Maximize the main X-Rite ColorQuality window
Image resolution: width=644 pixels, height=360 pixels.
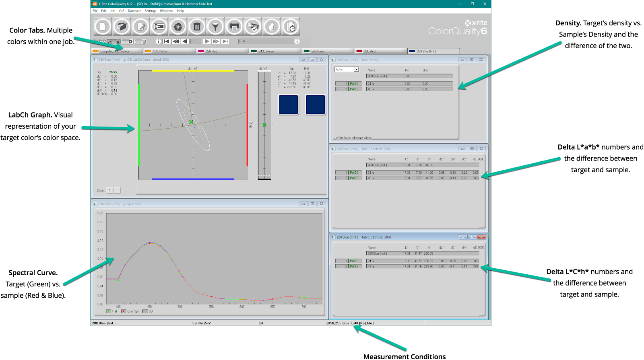(x=473, y=4)
